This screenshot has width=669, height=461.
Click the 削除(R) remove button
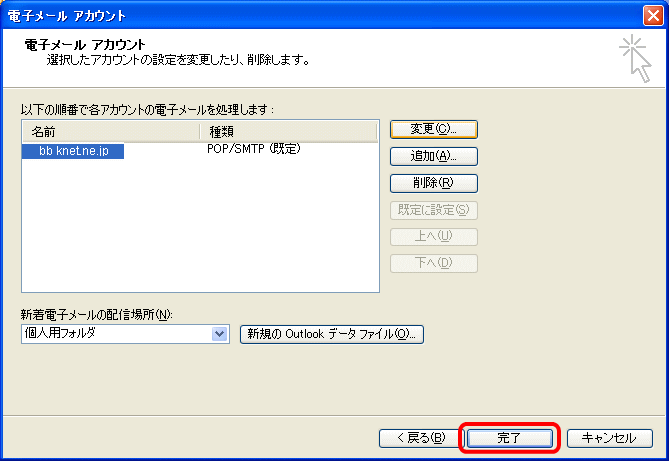click(433, 183)
